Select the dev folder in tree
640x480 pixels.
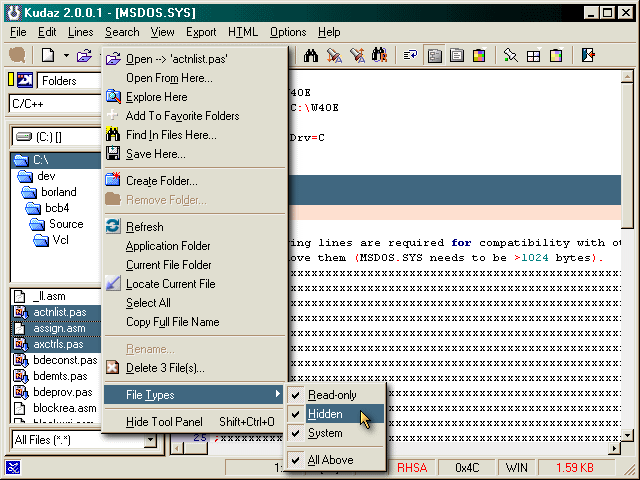(x=46, y=176)
